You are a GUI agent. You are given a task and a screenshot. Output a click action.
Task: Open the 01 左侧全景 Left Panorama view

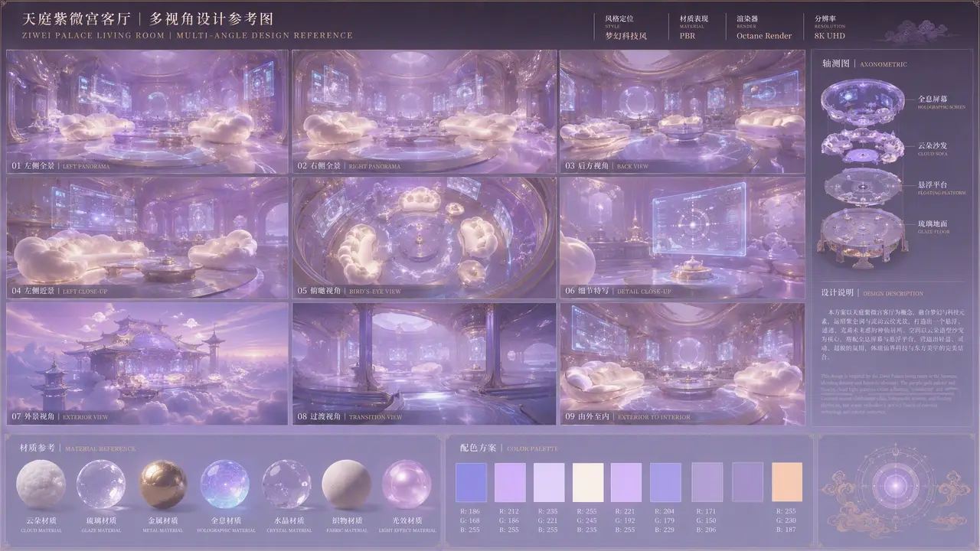(x=148, y=112)
